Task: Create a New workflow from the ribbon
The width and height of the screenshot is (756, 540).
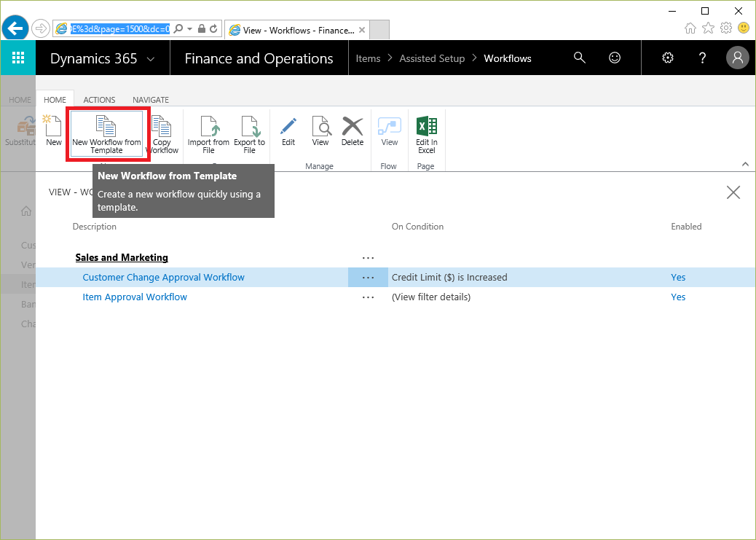Action: point(53,130)
